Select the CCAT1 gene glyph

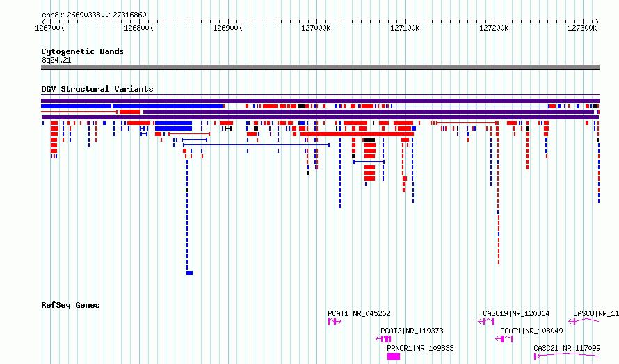[x=504, y=339]
